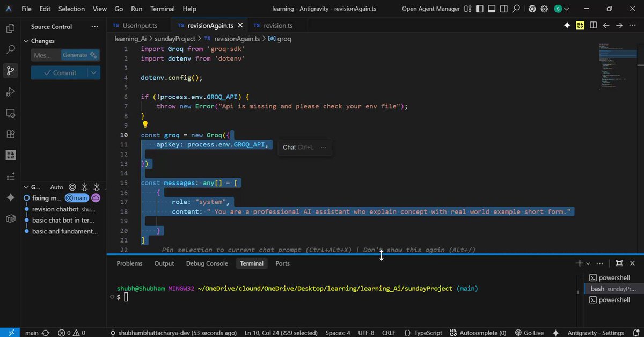This screenshot has height=337, width=644.
Task: Collapse the Changes section
Action: click(42, 41)
